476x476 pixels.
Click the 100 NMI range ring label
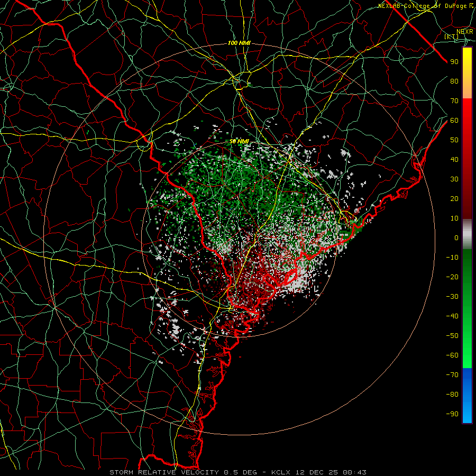[239, 43]
